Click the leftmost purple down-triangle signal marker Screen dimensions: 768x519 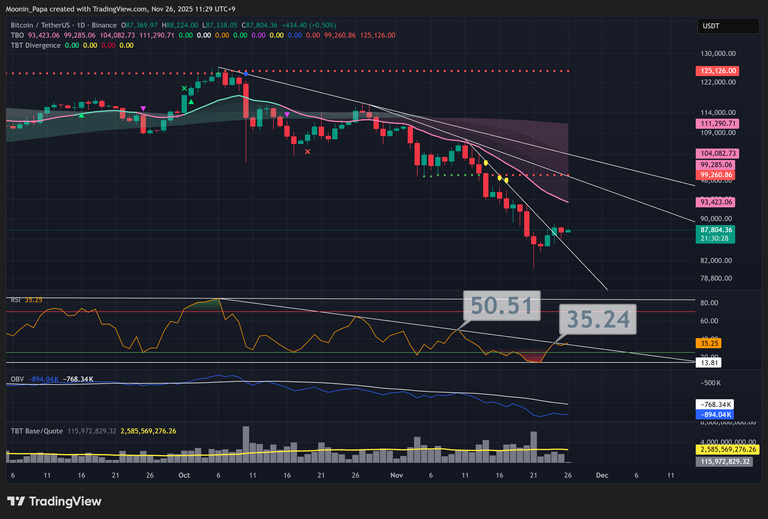(145, 108)
